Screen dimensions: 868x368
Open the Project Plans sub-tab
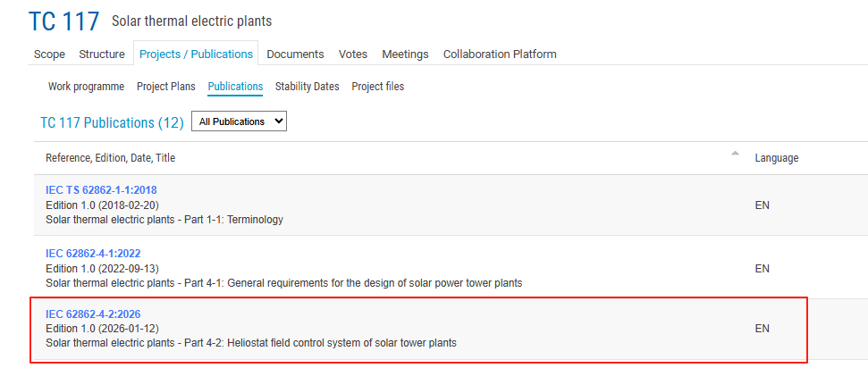[x=166, y=87]
